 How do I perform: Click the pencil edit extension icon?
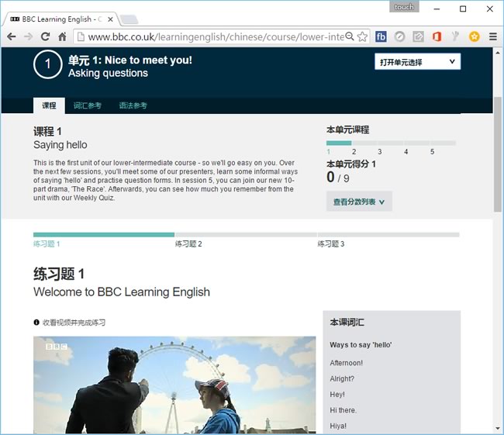coord(418,36)
